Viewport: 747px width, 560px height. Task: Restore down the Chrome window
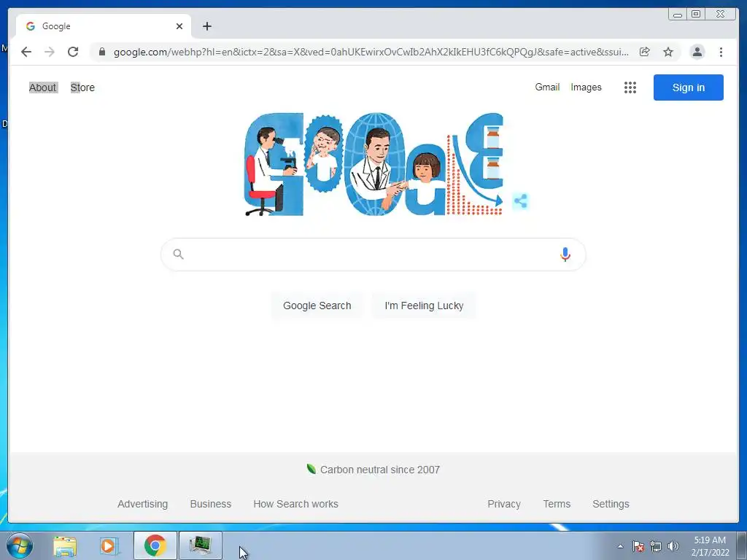[x=696, y=15]
